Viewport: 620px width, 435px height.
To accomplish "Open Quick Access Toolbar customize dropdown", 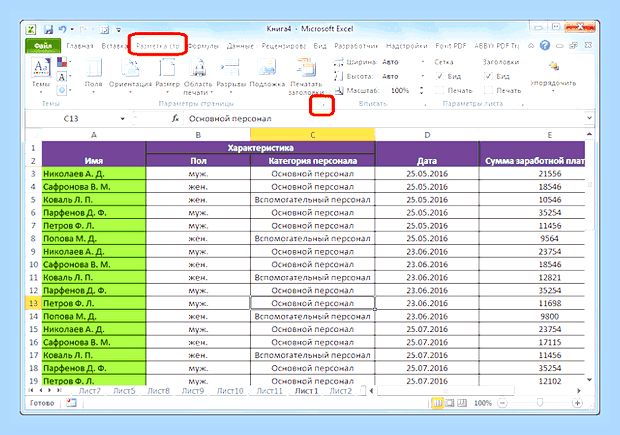I will coord(119,29).
